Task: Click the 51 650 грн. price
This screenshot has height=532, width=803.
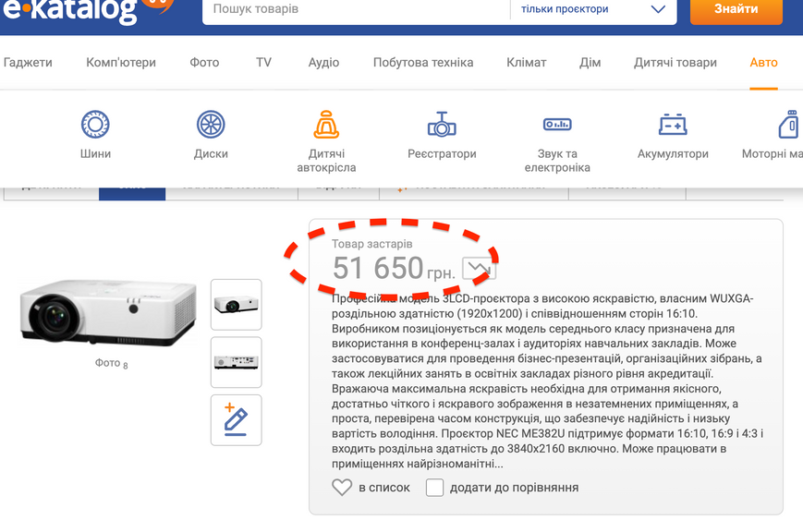Action: click(x=394, y=268)
